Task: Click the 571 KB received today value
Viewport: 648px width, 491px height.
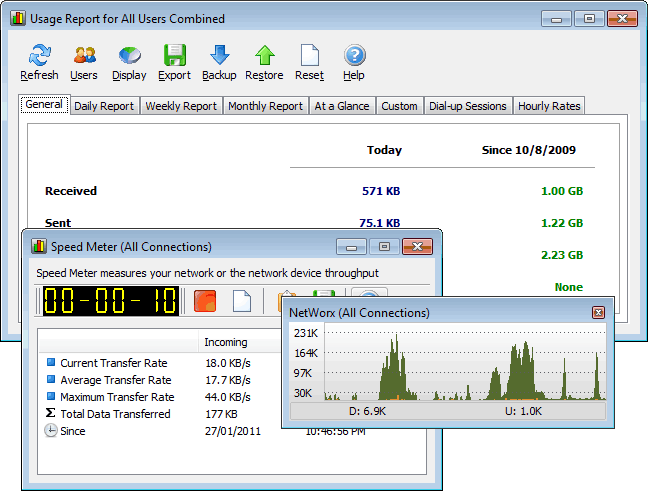Action: pos(381,191)
